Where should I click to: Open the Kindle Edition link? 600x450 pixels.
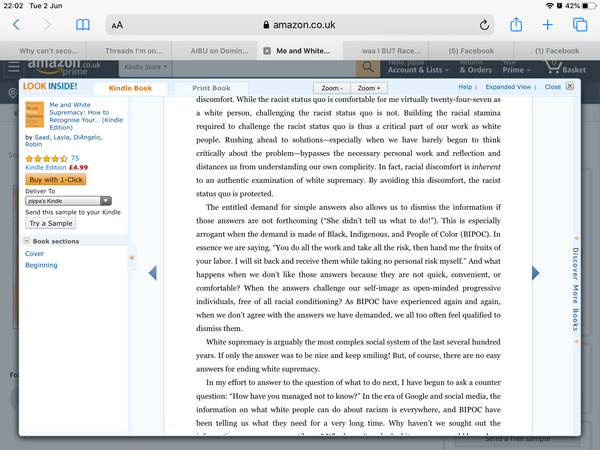[46, 168]
